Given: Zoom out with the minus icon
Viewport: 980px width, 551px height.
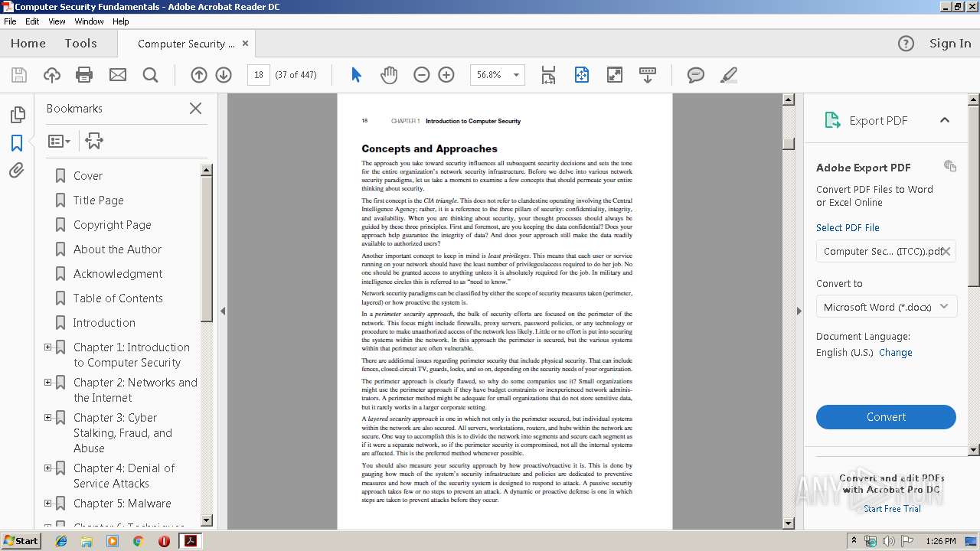Looking at the screenshot, I should (x=421, y=75).
